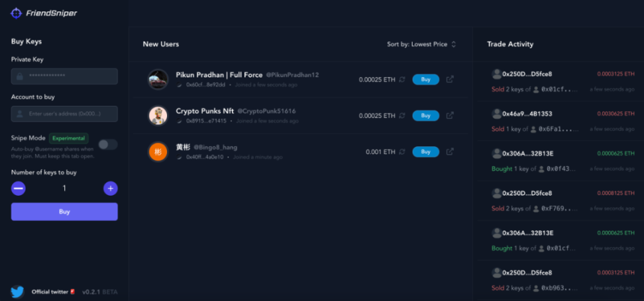Open the Official twitter bird icon
This screenshot has width=644, height=301.
tap(17, 292)
